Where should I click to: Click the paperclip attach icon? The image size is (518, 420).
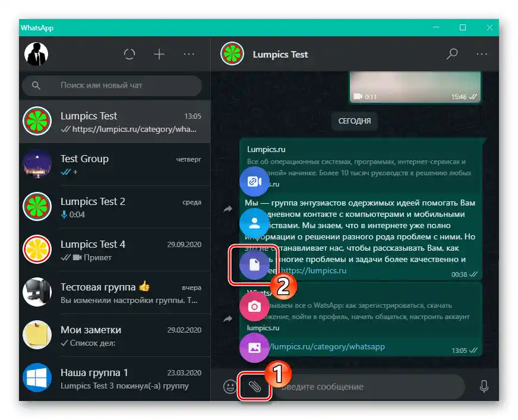[254, 386]
